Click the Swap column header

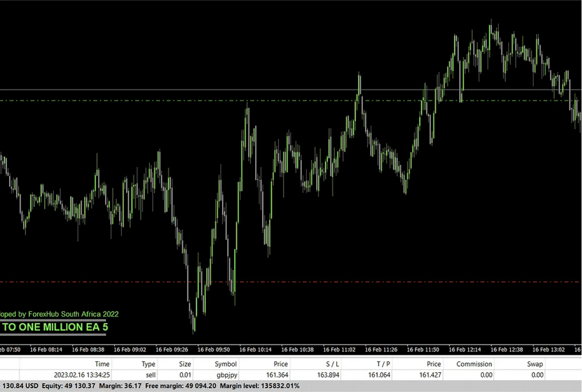pos(535,364)
